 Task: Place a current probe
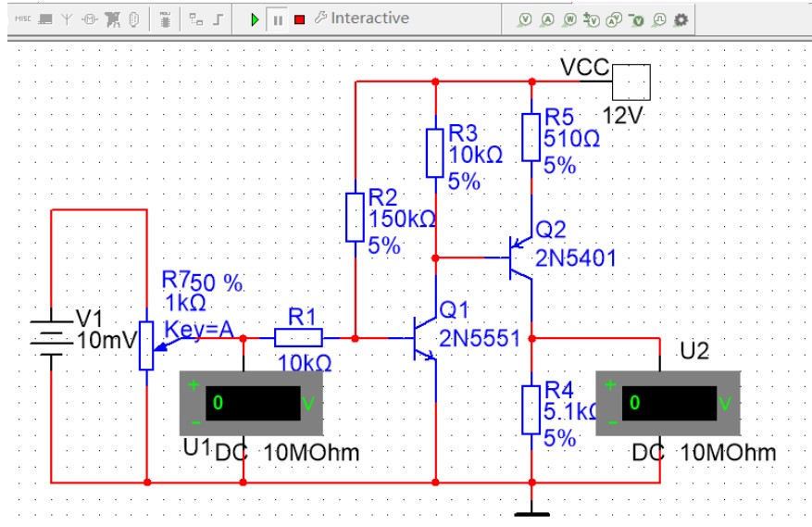point(547,19)
